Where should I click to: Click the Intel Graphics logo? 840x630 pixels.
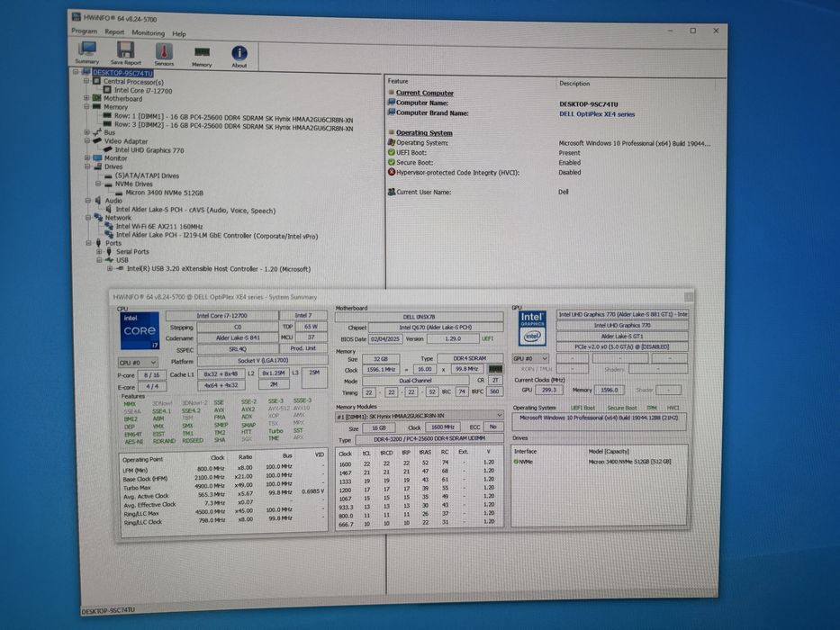coord(532,328)
